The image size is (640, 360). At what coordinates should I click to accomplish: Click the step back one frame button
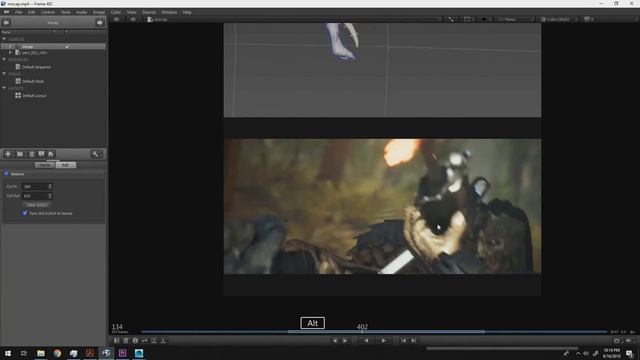(x=335, y=340)
